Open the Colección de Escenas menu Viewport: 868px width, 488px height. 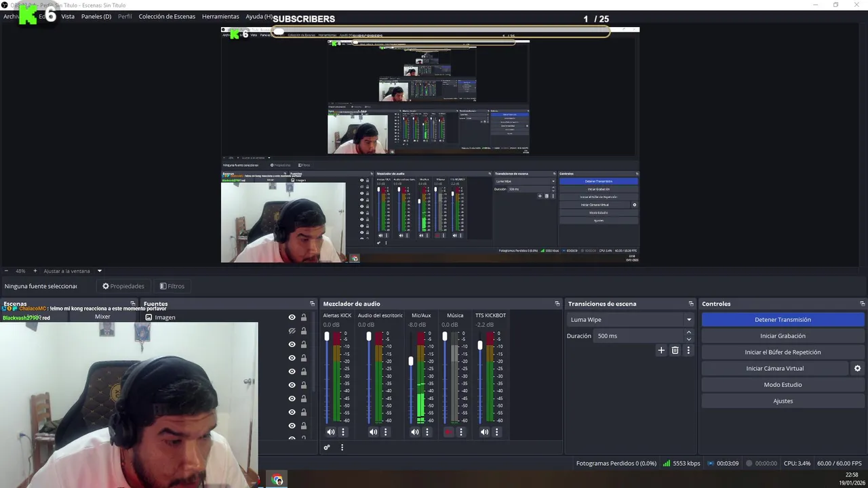[167, 16]
